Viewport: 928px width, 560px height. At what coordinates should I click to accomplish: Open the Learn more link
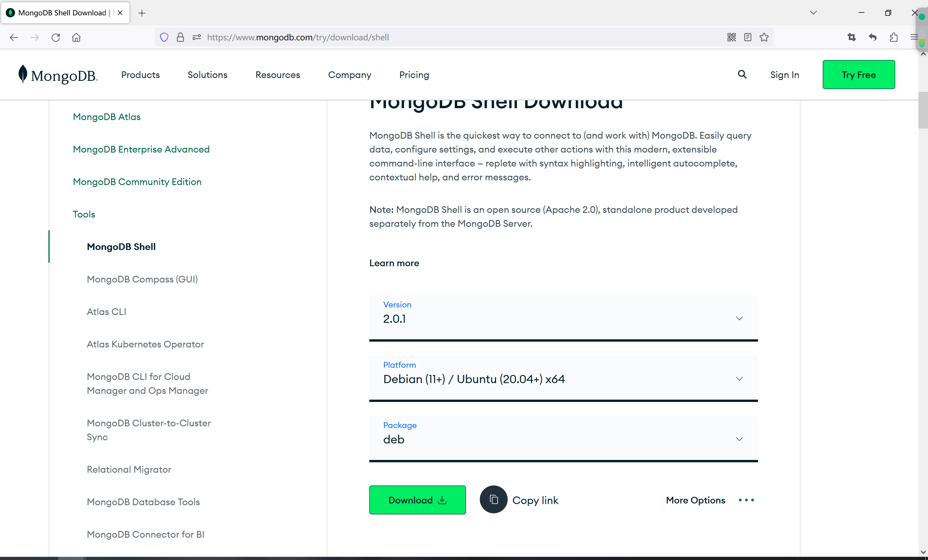coord(394,263)
